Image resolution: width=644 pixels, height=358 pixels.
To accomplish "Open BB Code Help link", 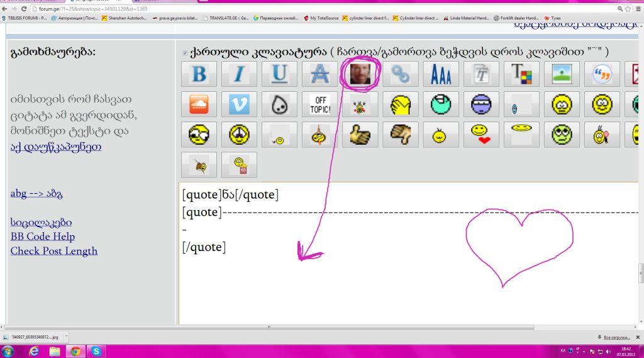I will pos(43,237).
